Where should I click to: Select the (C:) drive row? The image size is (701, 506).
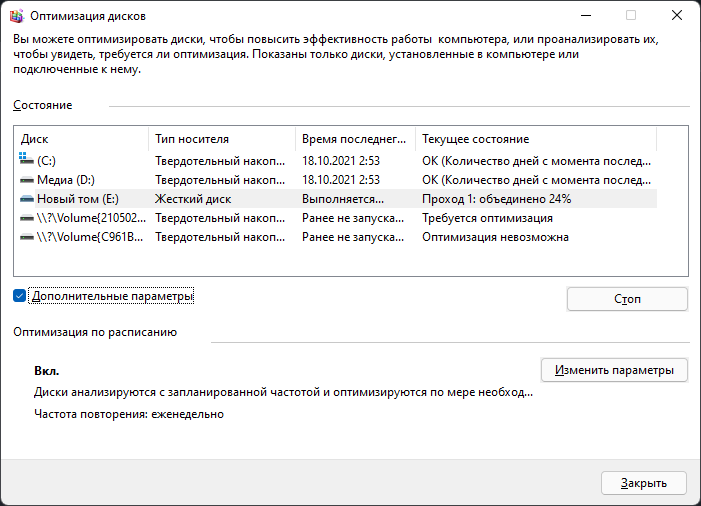pyautogui.click(x=336, y=161)
